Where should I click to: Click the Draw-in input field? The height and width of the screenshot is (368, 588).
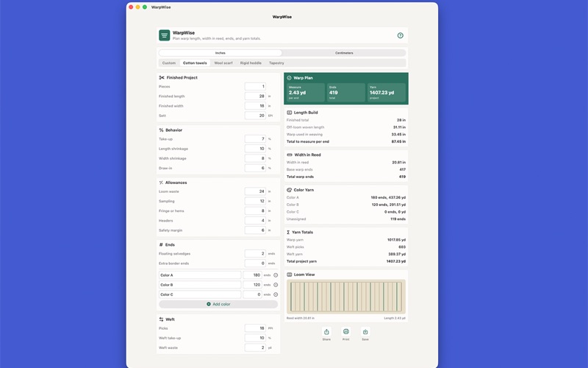255,169
